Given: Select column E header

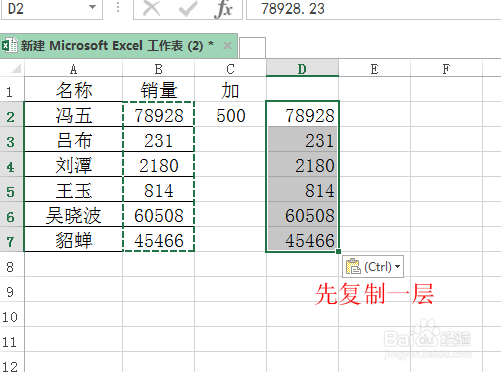Looking at the screenshot, I should tap(374, 69).
